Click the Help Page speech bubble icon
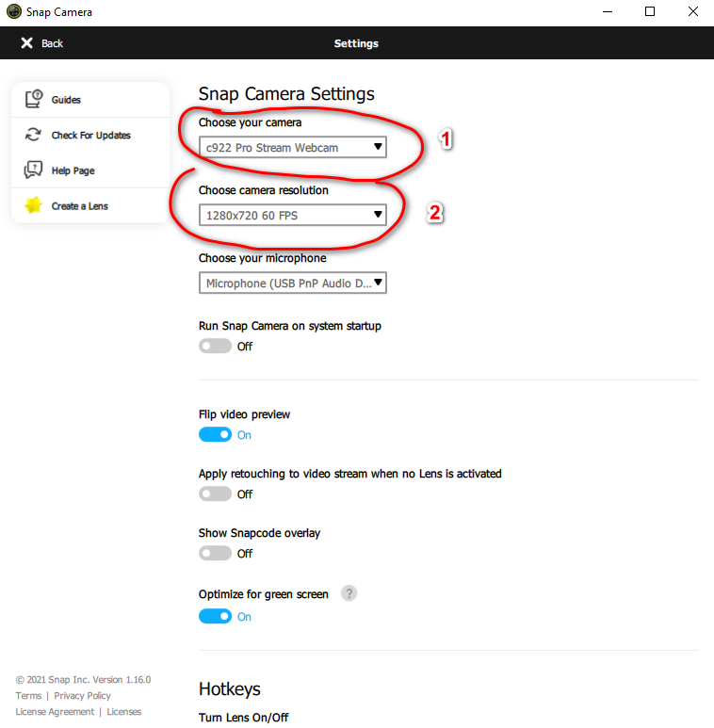Image resolution: width=714 pixels, height=728 pixels. 33,170
